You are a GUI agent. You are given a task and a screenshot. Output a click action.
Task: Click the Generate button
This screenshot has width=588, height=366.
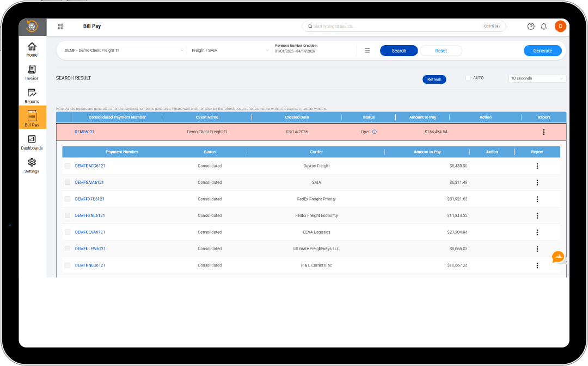(x=542, y=51)
